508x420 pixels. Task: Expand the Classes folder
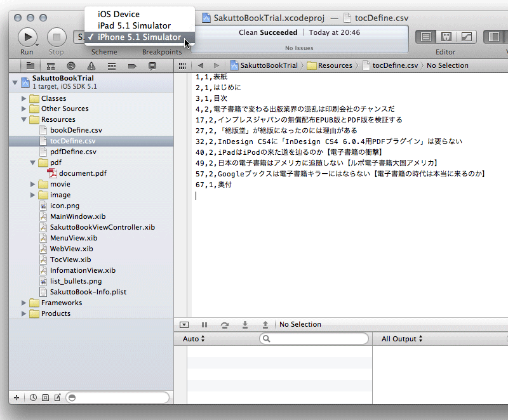(x=23, y=98)
